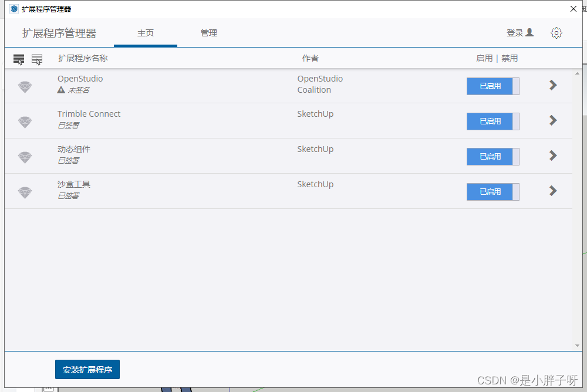
Task: Click the select-all extensions icon
Action: pos(19,59)
